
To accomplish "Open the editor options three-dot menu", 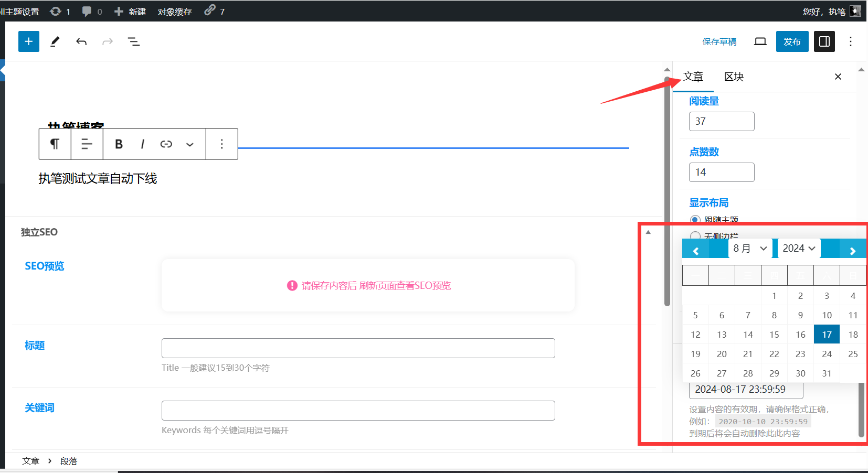I will (x=851, y=41).
